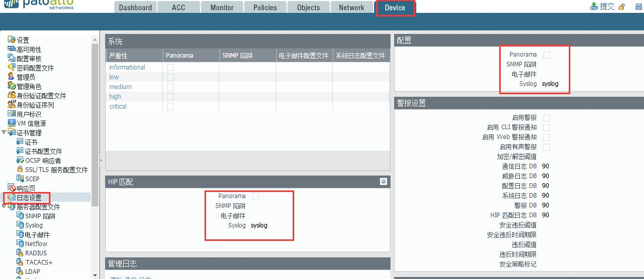Screen dimensions: 644x279
Task: Open the Monitor tab
Action: (x=222, y=8)
